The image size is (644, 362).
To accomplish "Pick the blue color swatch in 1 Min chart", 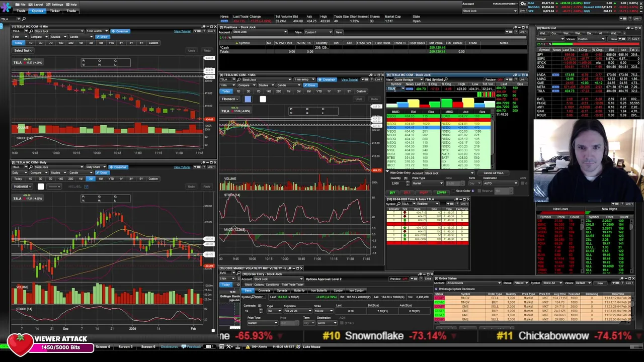I will click(248, 99).
